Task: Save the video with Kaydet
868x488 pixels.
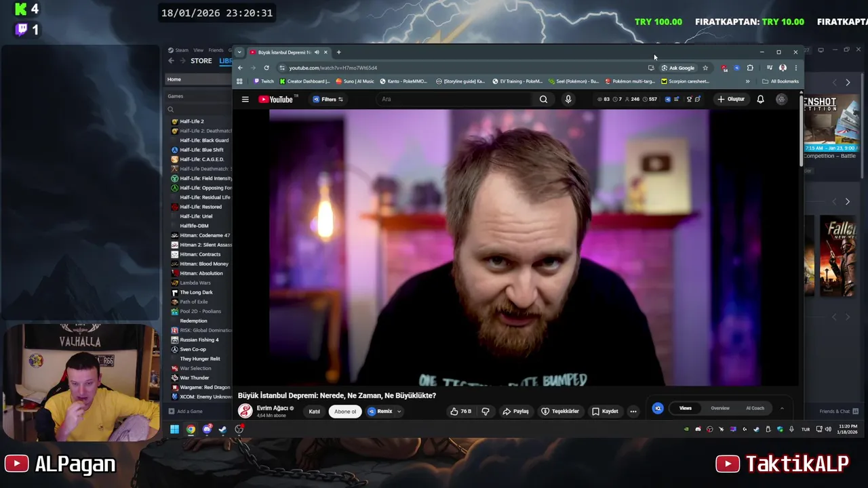Action: (605, 411)
